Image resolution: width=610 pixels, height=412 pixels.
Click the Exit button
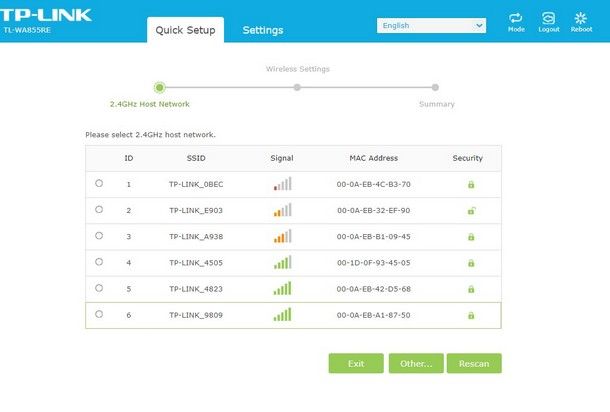tap(356, 363)
